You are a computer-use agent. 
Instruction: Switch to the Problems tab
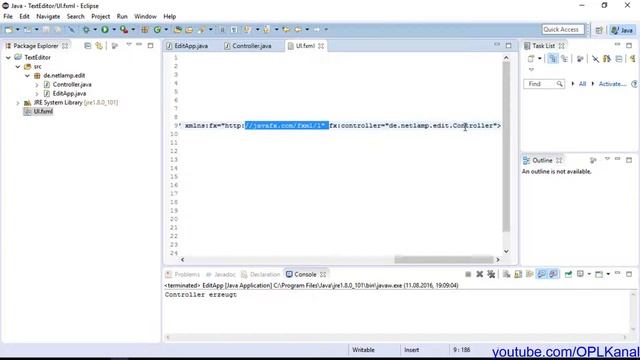[x=182, y=274]
